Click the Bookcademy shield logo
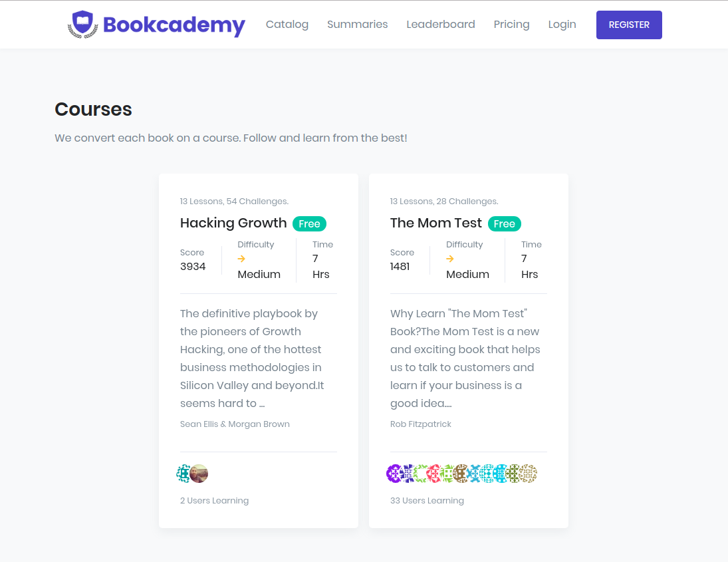 [x=82, y=24]
